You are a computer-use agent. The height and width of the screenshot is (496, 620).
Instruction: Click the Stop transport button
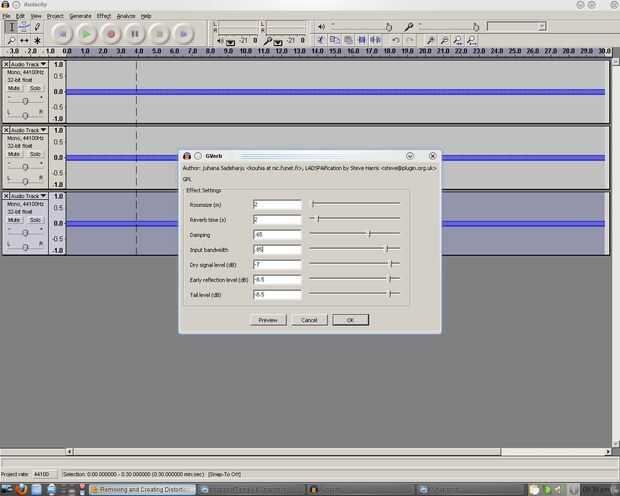tap(159, 34)
